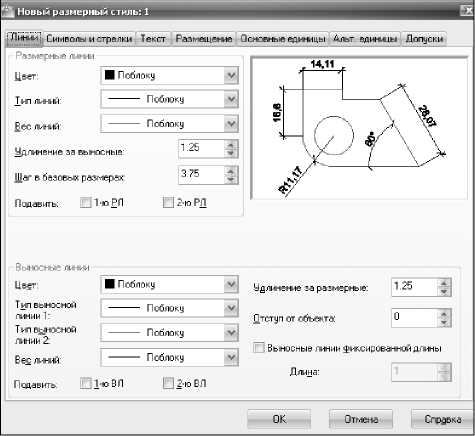Expand the dimension lines Вес линий dropdown
Viewport: 475px width, 436px height.
click(169, 124)
